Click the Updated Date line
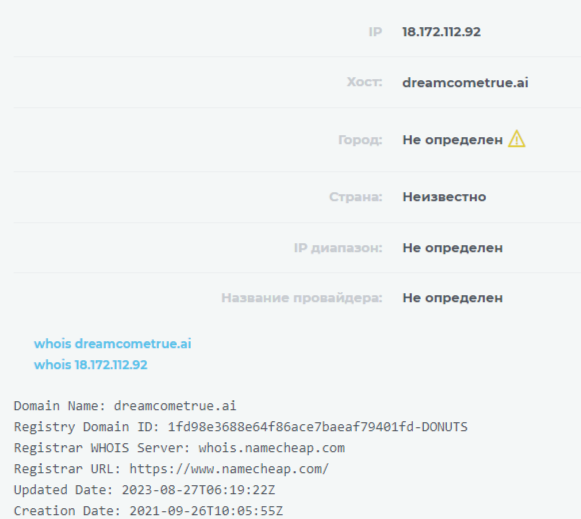Viewport: 581px width, 519px height. tap(145, 490)
